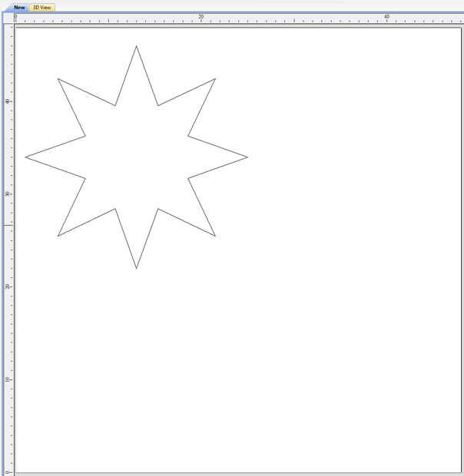Image resolution: width=464 pixels, height=476 pixels.
Task: Switch to the New drawing tab
Action: click(x=19, y=7)
